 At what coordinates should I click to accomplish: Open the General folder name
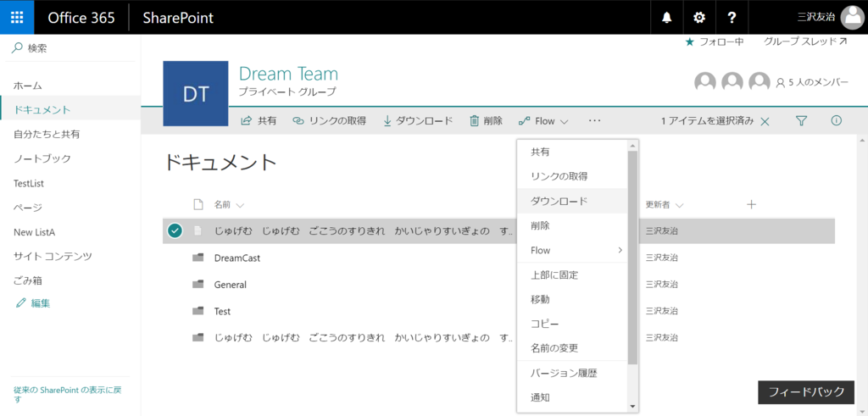(x=231, y=285)
